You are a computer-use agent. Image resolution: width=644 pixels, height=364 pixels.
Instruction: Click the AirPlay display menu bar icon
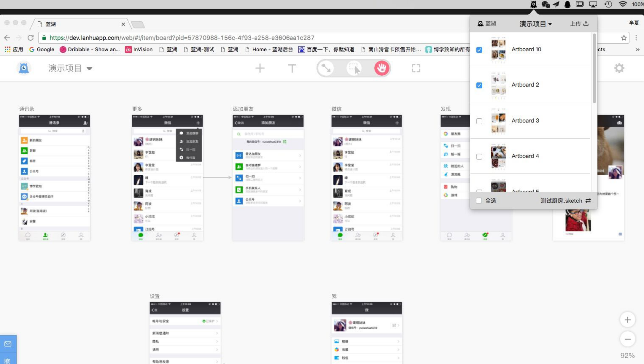click(x=593, y=4)
